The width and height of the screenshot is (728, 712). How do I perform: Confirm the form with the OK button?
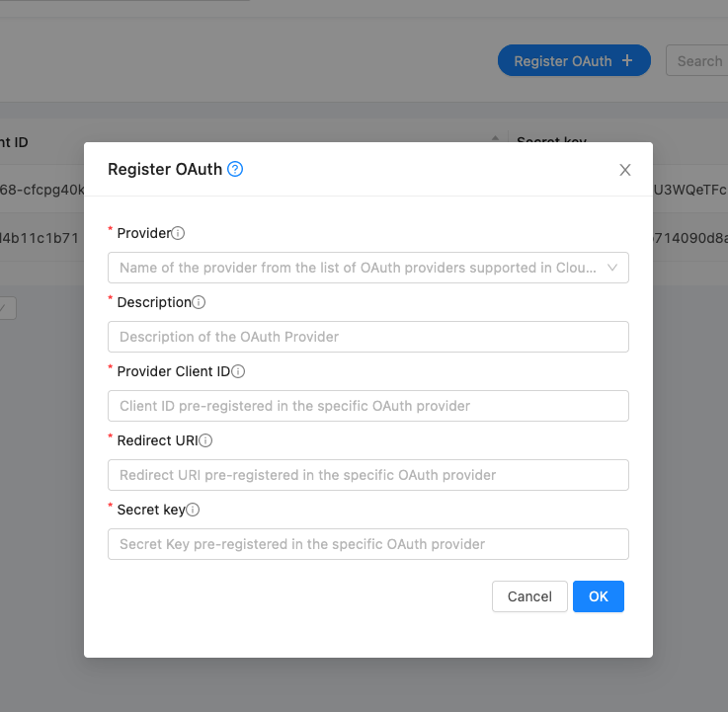598,596
